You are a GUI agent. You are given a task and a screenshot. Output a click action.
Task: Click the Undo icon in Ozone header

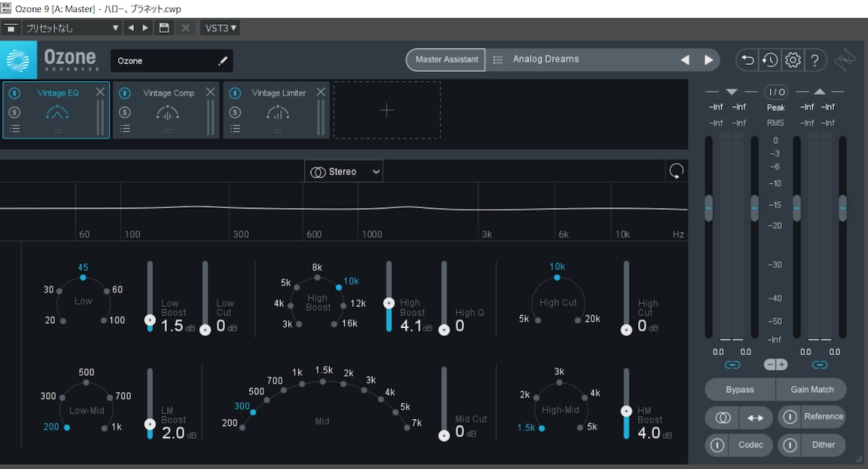click(x=748, y=60)
